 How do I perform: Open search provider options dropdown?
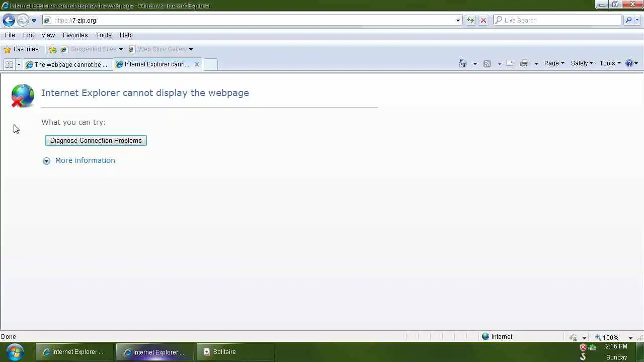(637, 20)
